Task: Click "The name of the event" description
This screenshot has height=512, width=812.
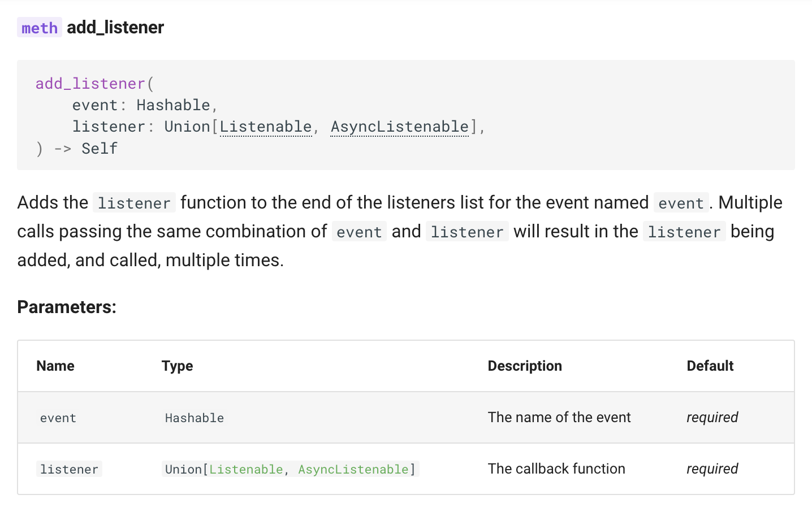Action: coord(559,418)
